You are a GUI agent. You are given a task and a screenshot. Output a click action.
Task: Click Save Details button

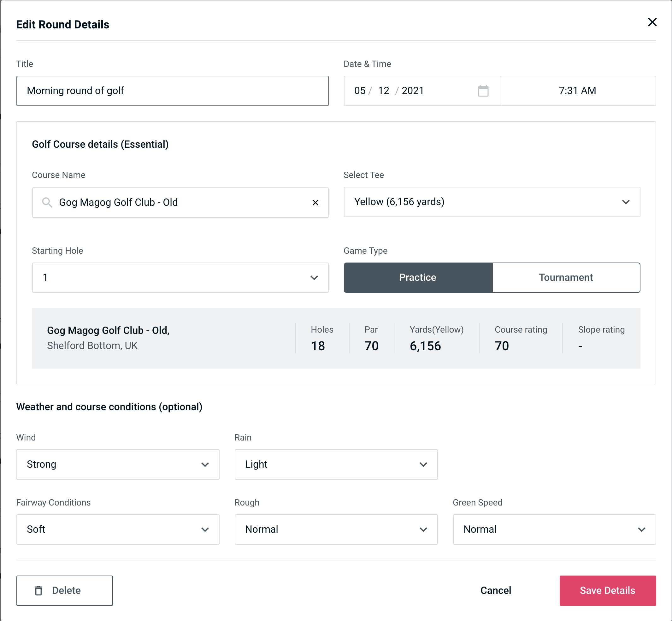[607, 591]
